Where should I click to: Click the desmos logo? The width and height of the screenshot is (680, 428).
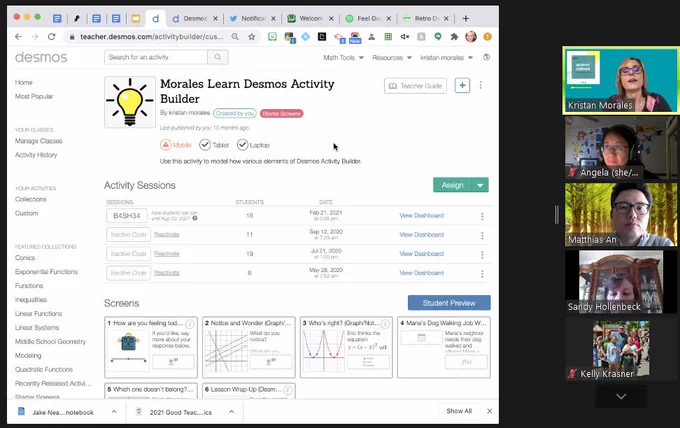tap(41, 57)
